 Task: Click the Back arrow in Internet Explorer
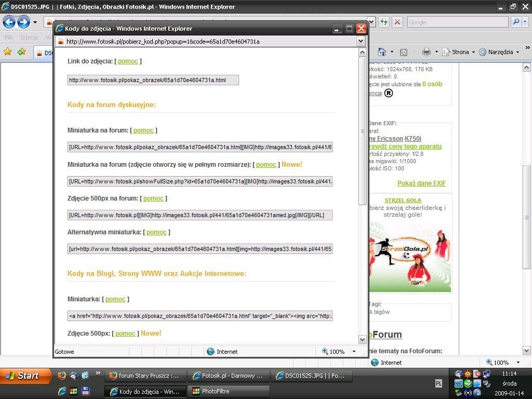point(9,22)
